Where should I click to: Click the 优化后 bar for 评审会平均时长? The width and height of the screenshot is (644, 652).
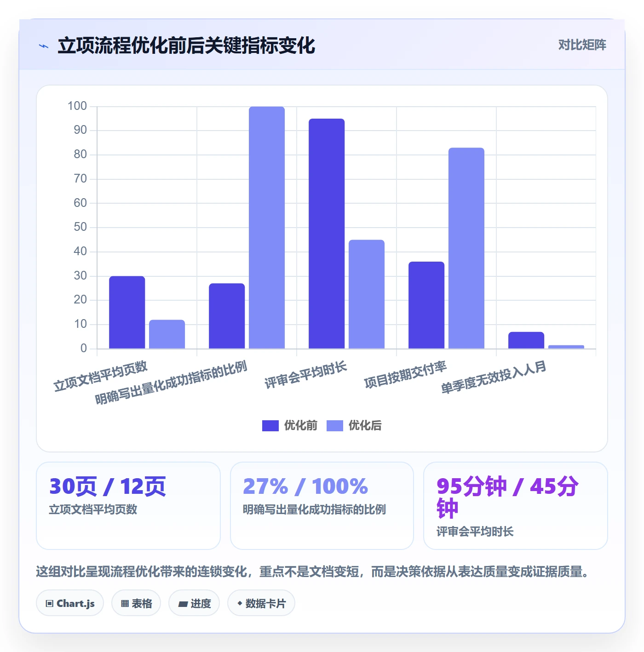367,294
